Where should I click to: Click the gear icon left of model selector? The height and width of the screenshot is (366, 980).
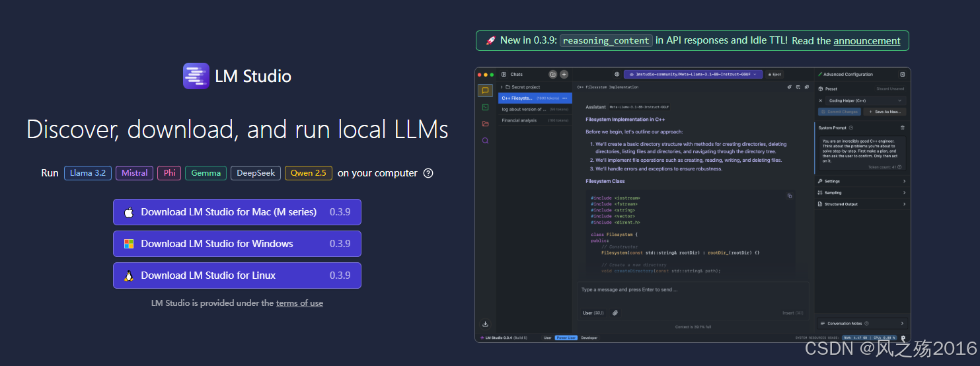click(x=617, y=75)
